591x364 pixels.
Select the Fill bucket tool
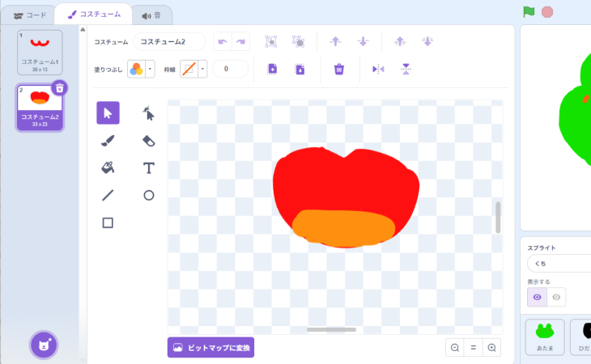click(108, 168)
